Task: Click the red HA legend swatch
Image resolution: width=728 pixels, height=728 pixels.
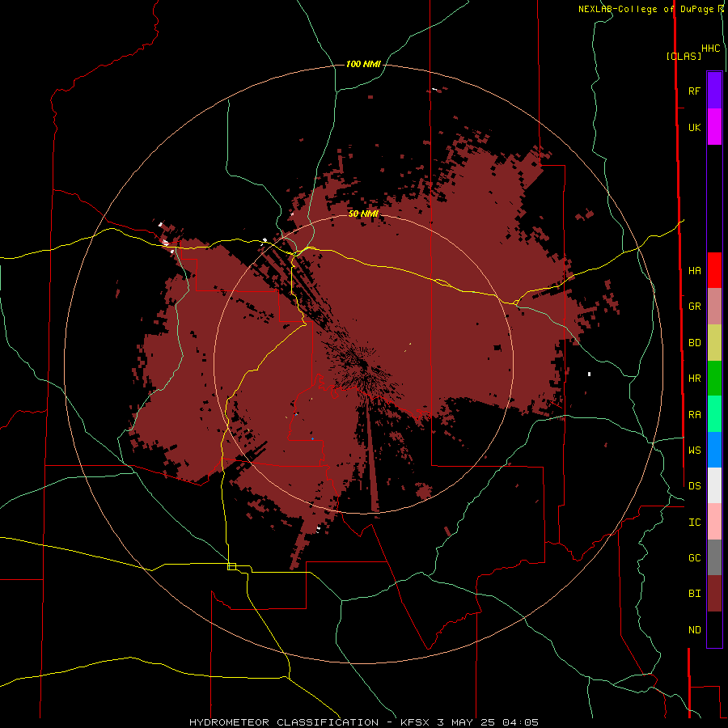Action: (714, 270)
